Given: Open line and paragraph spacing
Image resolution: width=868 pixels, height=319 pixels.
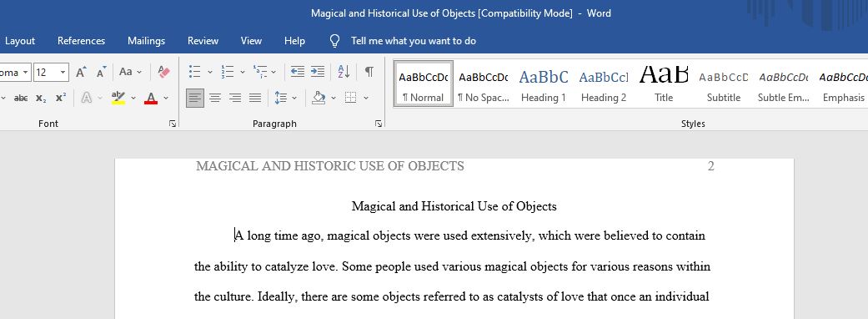Looking at the screenshot, I should pyautogui.click(x=281, y=99).
